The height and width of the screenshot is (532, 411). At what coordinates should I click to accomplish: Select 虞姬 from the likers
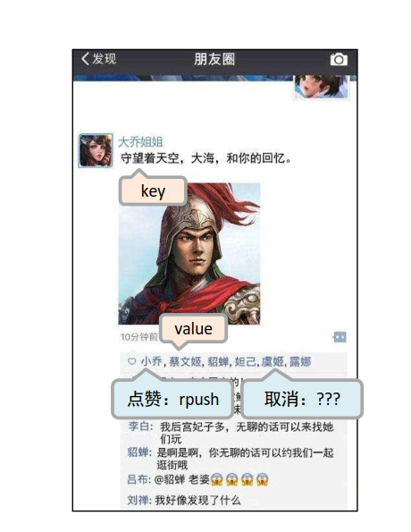[x=273, y=362]
